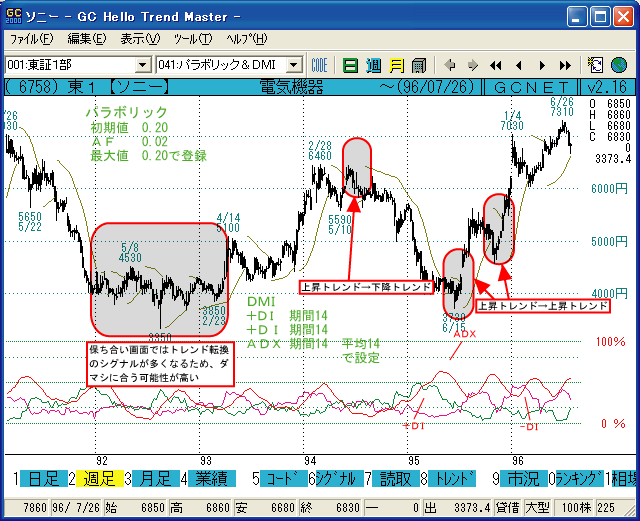Screen dimensions: 640x521
Task: Open the ヘルプ(H) menu
Action: tap(247, 39)
